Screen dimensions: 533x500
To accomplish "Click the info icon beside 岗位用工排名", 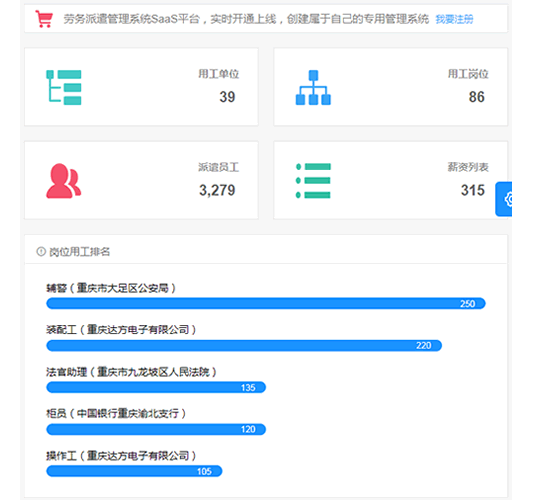I will click(x=41, y=252).
